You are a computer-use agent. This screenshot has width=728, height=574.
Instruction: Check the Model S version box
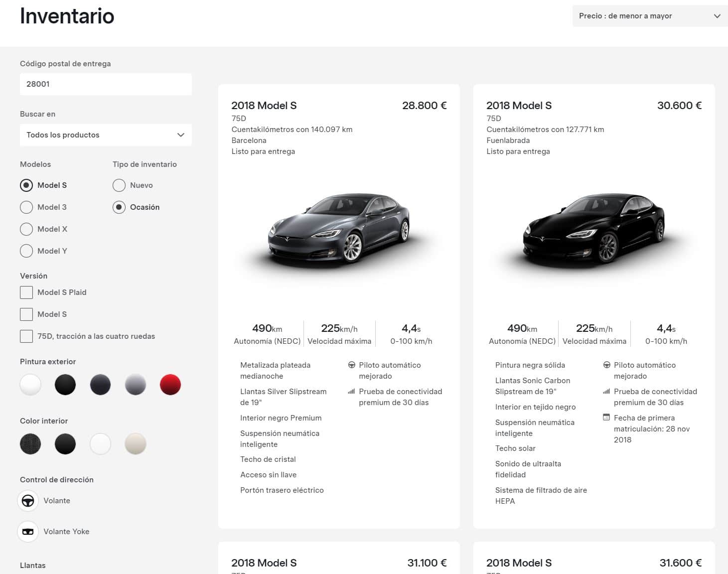click(26, 314)
